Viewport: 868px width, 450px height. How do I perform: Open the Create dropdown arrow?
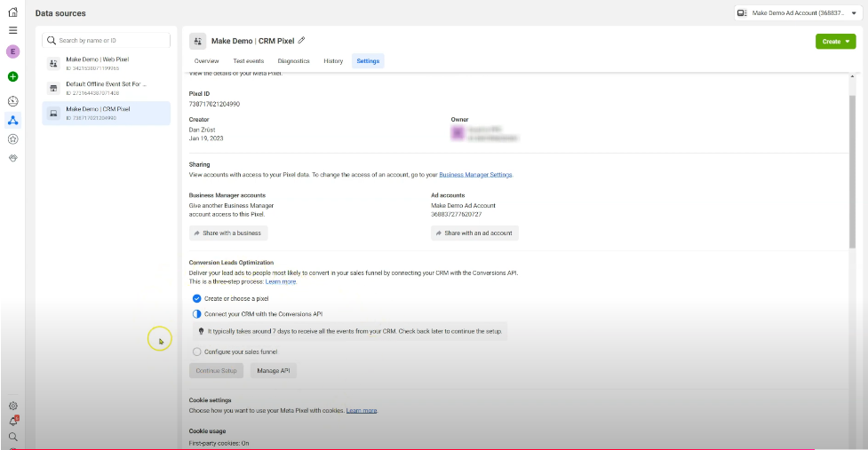[x=848, y=42]
